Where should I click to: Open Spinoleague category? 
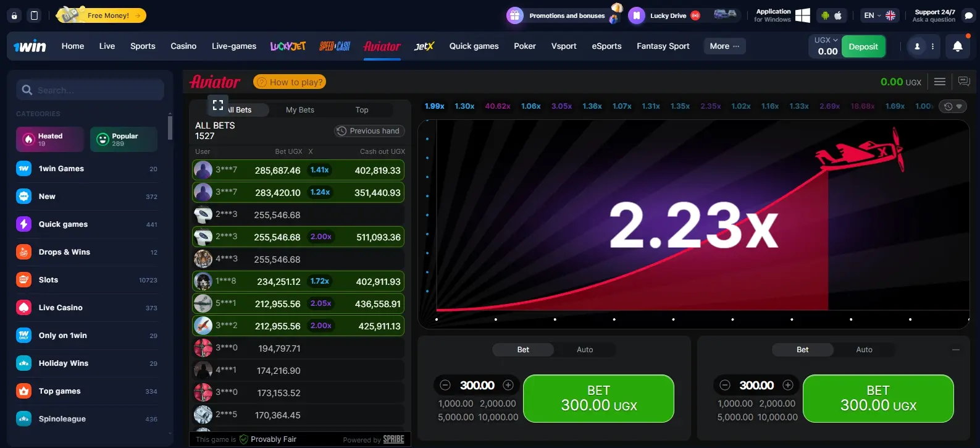tap(86, 419)
